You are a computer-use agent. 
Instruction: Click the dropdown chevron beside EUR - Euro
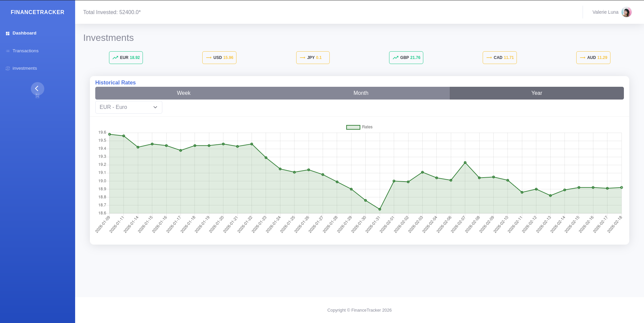coord(155,107)
